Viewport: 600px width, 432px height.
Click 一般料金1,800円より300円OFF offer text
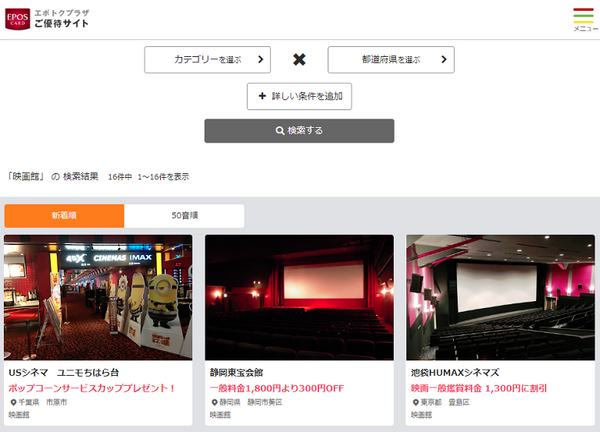(277, 388)
